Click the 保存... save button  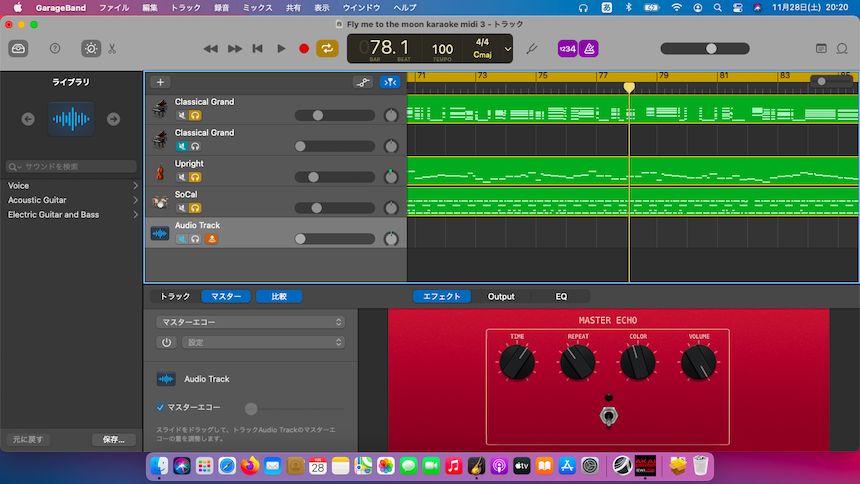click(x=114, y=440)
